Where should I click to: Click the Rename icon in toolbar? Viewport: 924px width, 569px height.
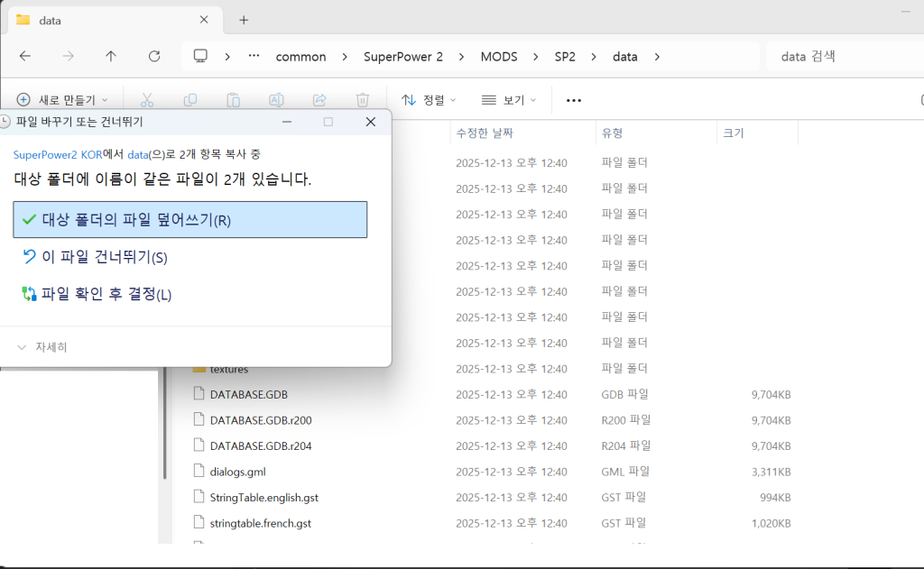(277, 100)
